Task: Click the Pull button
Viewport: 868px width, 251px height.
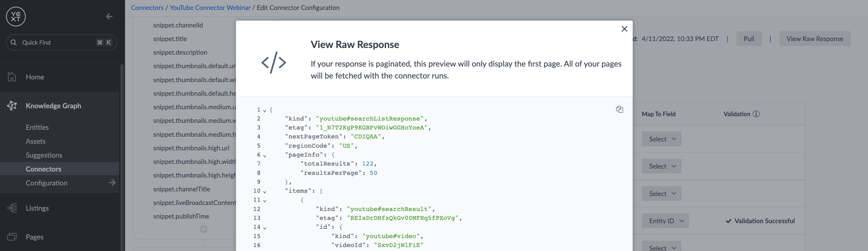Action: [749, 38]
